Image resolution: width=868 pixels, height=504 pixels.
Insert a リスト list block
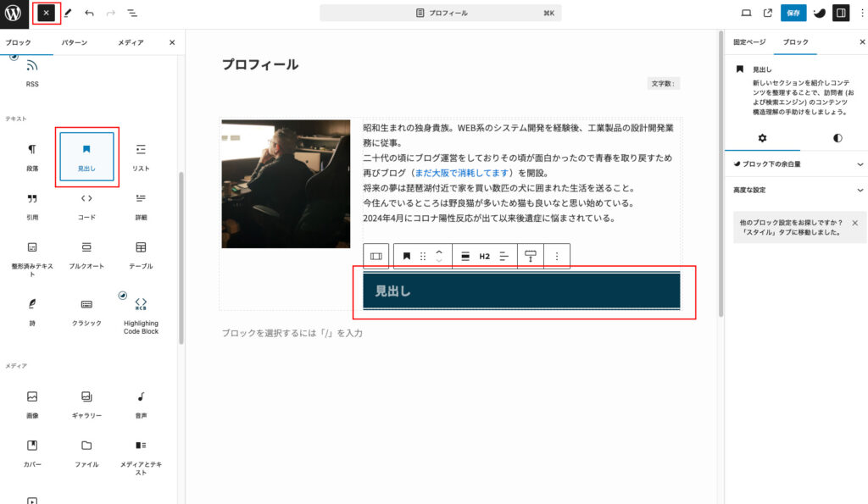pyautogui.click(x=141, y=157)
